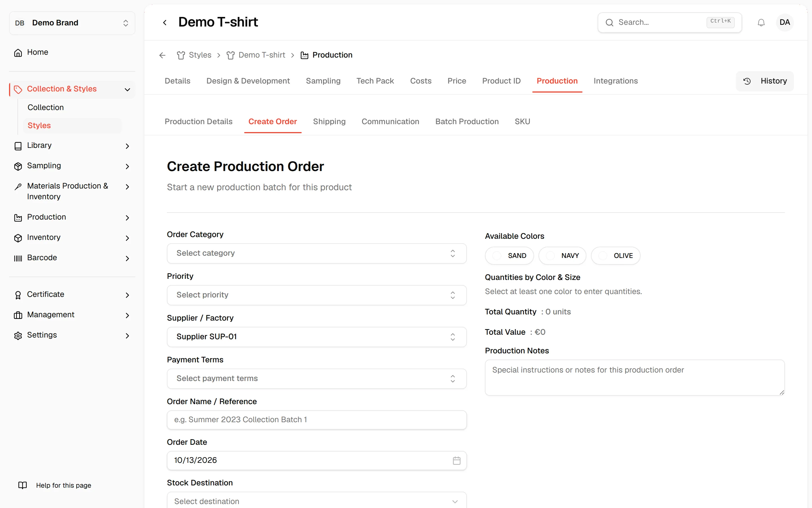Click the Help book icon

[23, 485]
